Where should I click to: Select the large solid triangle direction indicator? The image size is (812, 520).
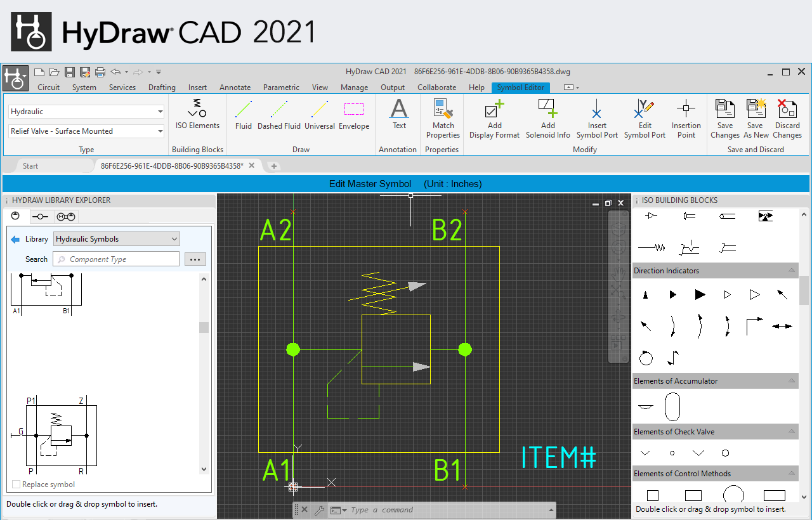coord(700,294)
